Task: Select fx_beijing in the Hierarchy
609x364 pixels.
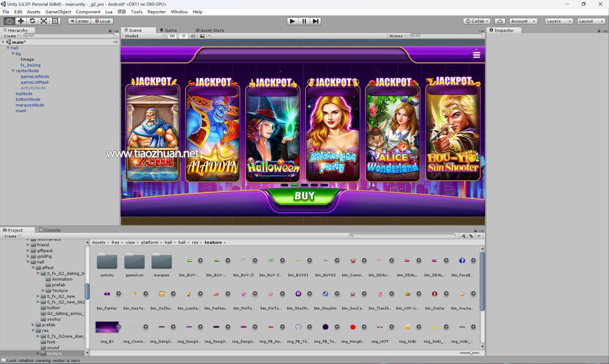Action: tap(30, 65)
